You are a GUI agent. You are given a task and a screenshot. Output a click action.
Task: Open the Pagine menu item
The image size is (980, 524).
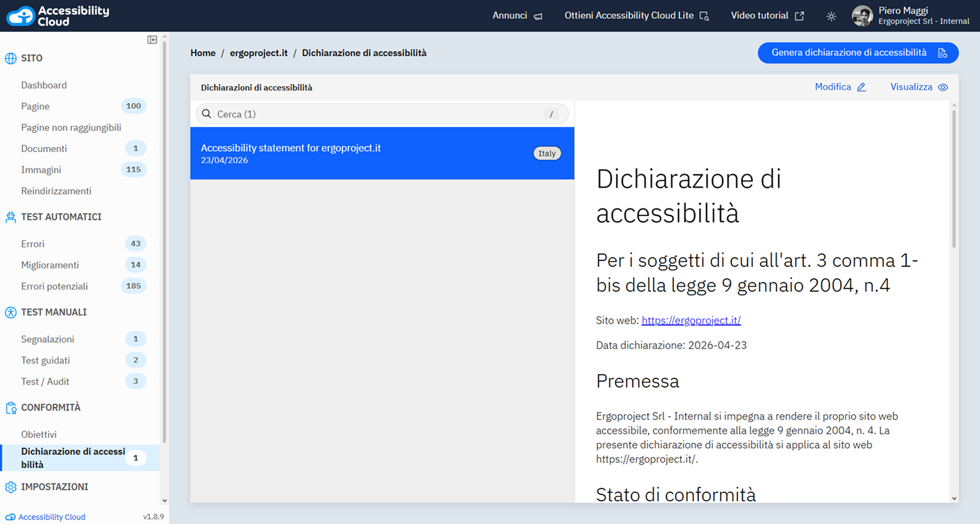[35, 106]
